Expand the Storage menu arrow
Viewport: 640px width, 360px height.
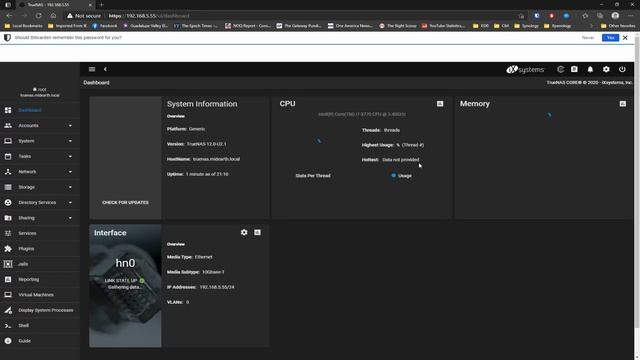click(x=70, y=187)
